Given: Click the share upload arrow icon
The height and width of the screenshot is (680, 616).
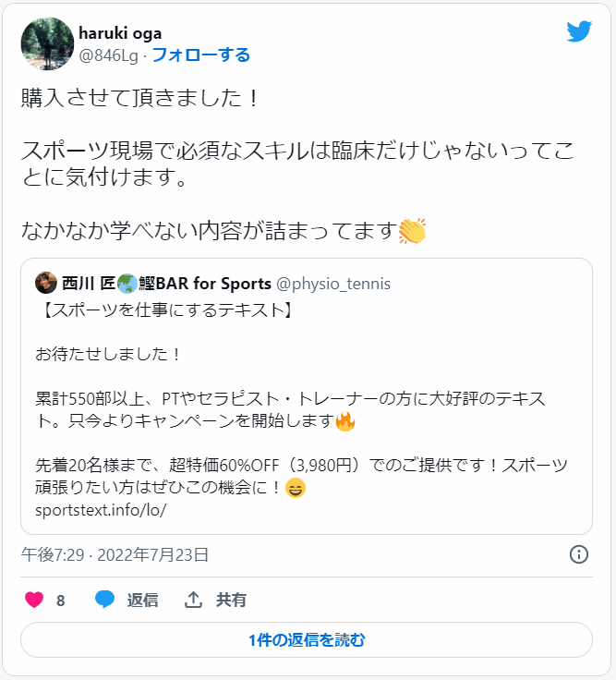Looking at the screenshot, I should [193, 600].
